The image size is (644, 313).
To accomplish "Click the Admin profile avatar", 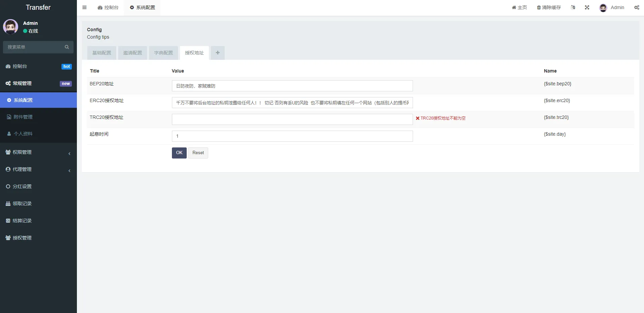I will point(603,7).
